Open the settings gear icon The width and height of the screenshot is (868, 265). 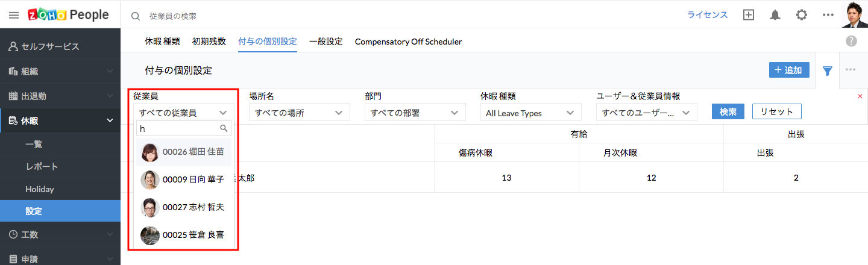tap(801, 15)
